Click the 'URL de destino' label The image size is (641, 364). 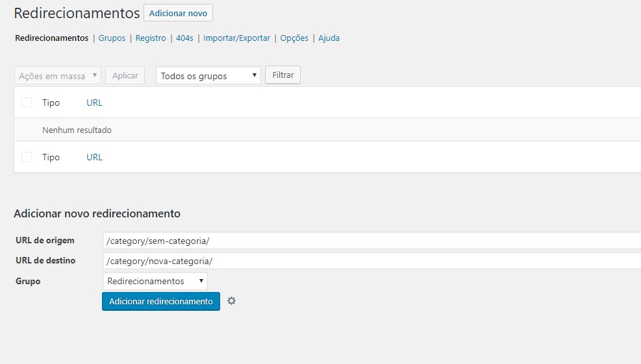pyautogui.click(x=45, y=260)
